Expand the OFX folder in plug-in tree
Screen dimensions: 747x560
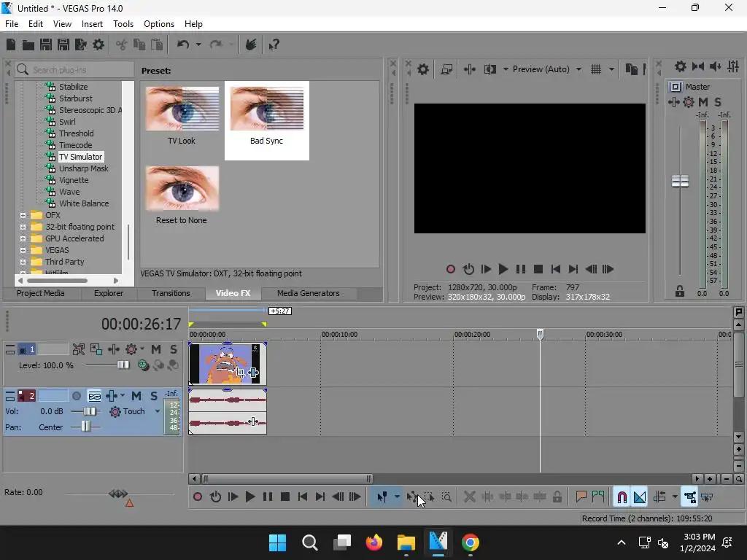(23, 215)
